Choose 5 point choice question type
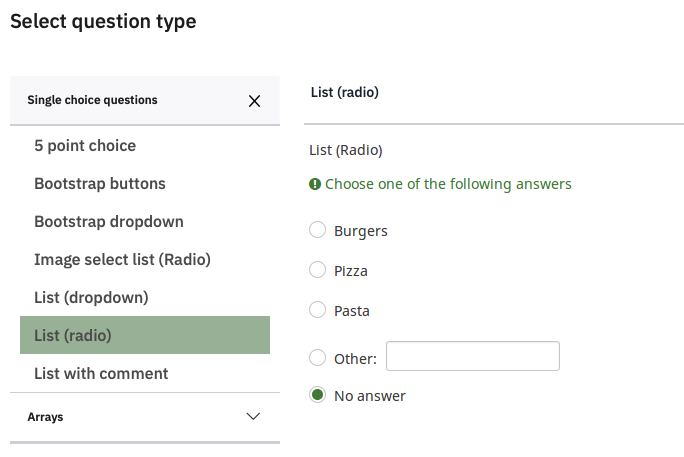The width and height of the screenshot is (684, 457). [85, 146]
